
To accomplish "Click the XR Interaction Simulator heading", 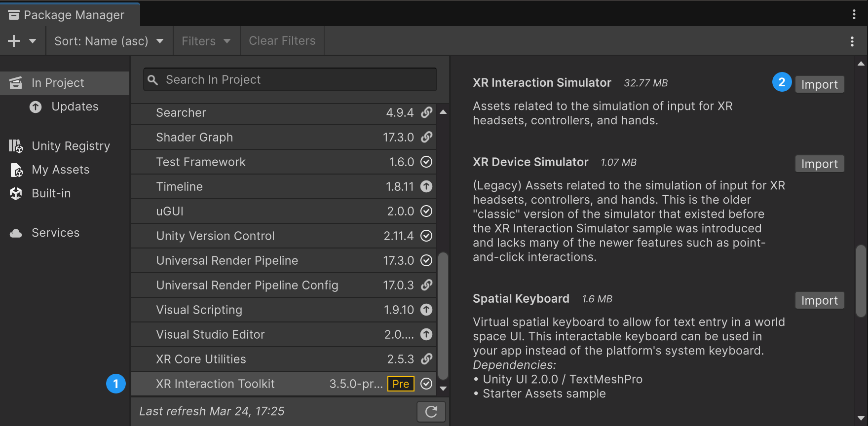I will tap(542, 83).
